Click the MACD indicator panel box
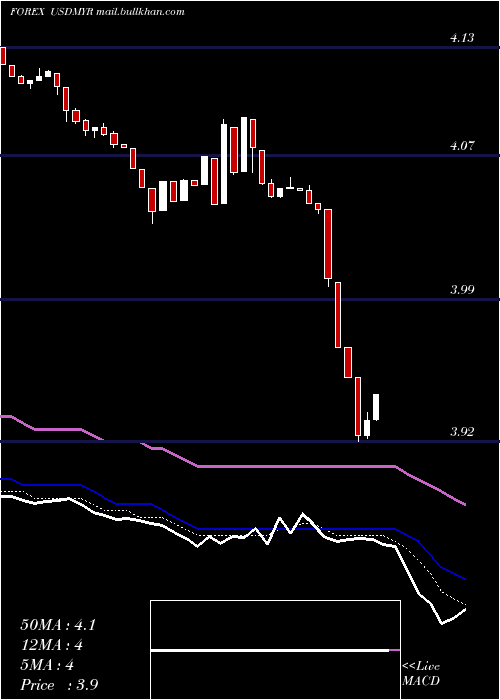500x700 pixels. pyautogui.click(x=275, y=650)
